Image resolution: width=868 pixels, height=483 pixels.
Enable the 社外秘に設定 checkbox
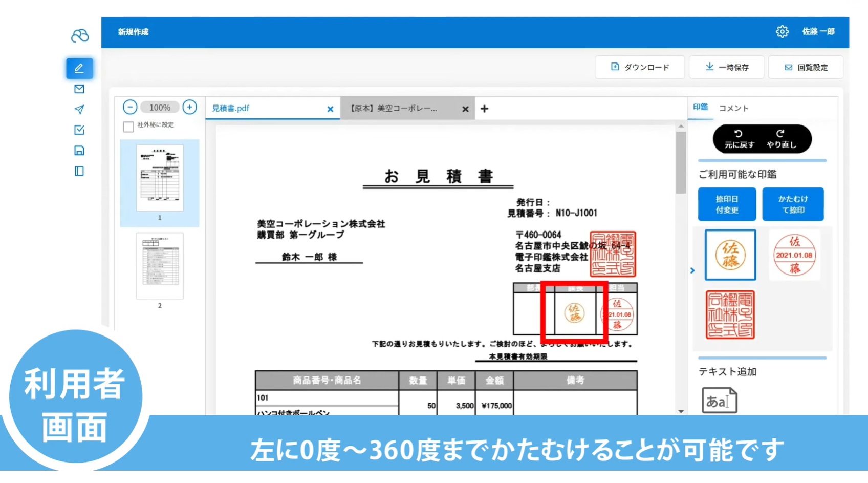(x=128, y=126)
